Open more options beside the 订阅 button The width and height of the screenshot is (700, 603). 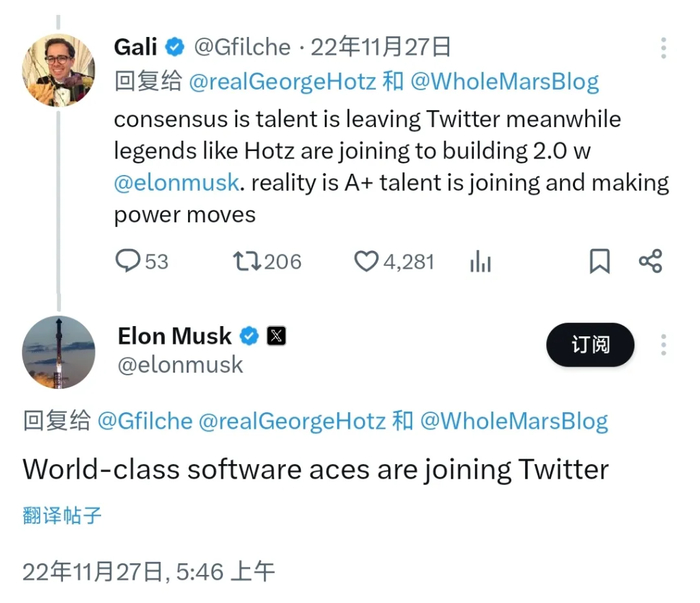pyautogui.click(x=664, y=345)
